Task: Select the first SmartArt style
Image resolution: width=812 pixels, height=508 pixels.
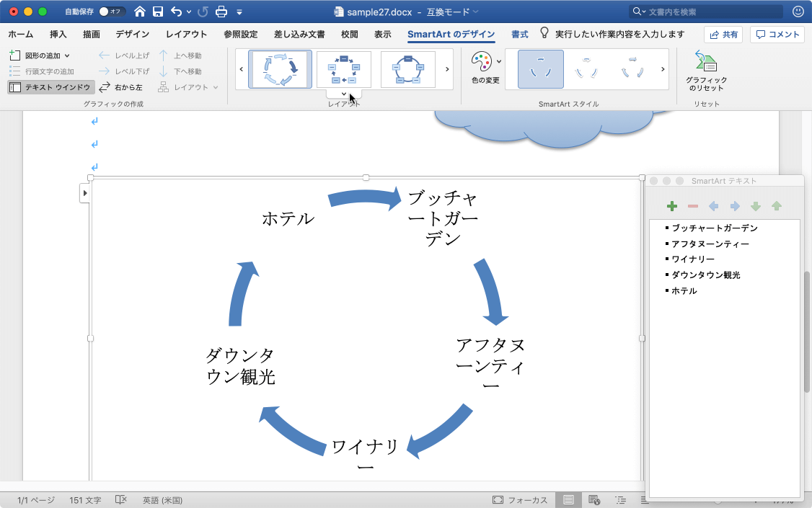Action: pos(541,68)
